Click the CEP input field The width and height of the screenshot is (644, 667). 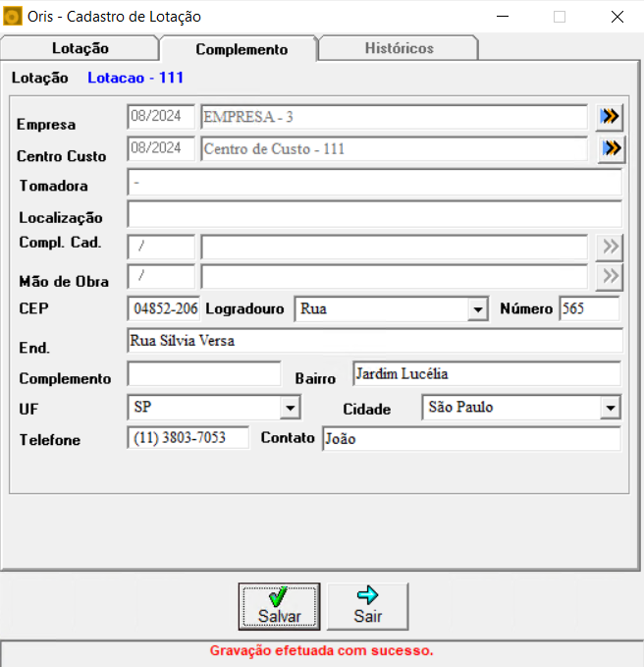click(x=164, y=308)
